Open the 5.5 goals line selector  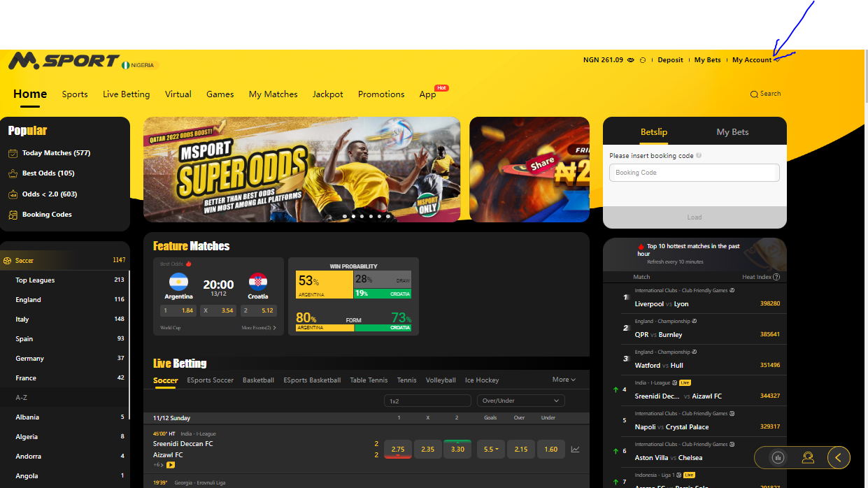click(x=491, y=450)
